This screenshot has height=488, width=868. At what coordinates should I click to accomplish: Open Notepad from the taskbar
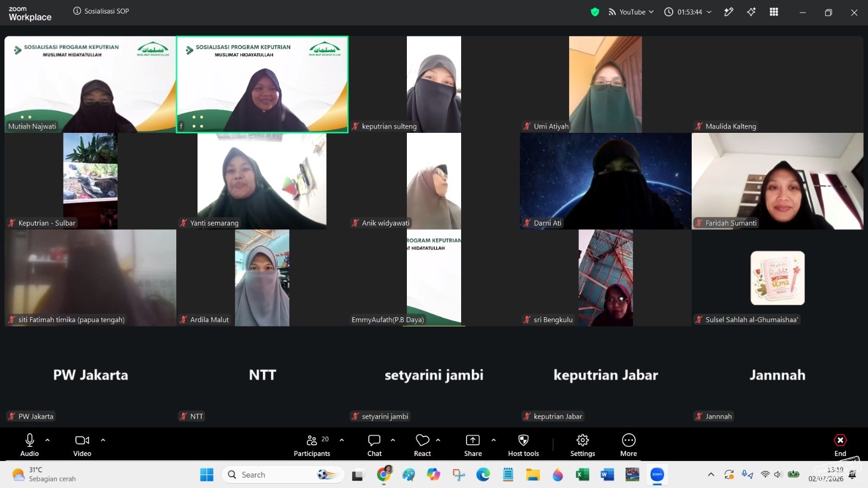pos(508,474)
